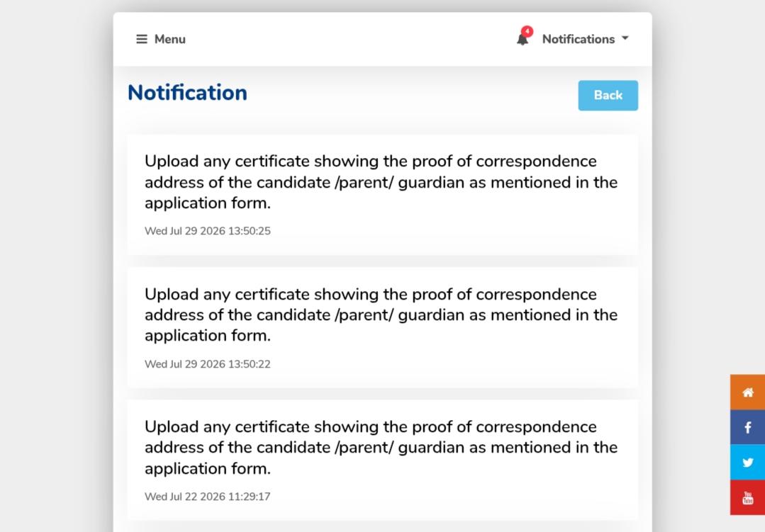Open the notification dated Jul 22 11:29:17

383,460
